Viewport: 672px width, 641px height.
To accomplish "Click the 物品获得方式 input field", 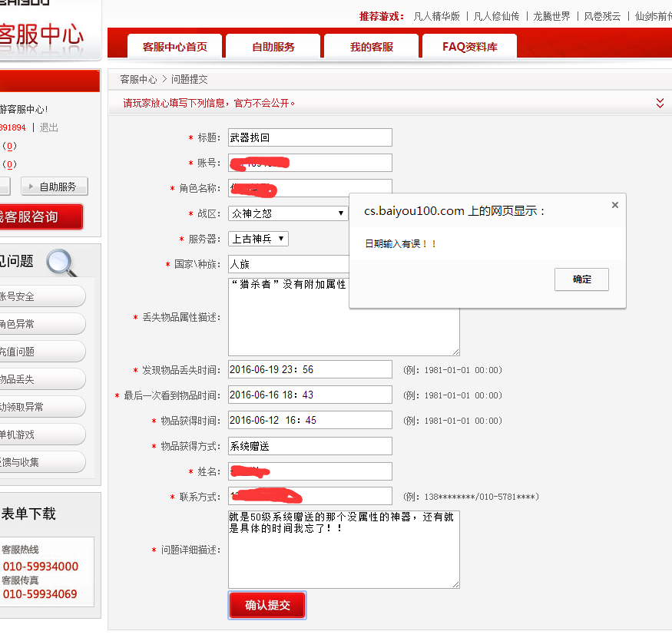I will (x=310, y=446).
